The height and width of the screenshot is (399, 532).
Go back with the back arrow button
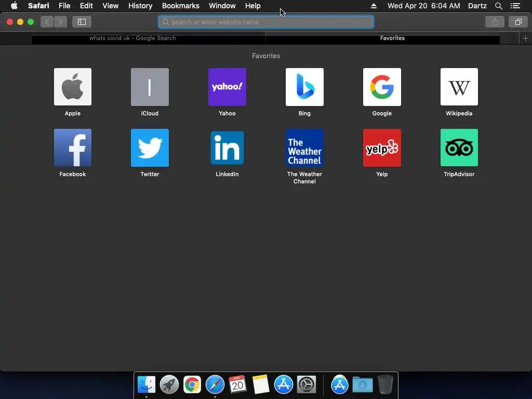coord(47,22)
